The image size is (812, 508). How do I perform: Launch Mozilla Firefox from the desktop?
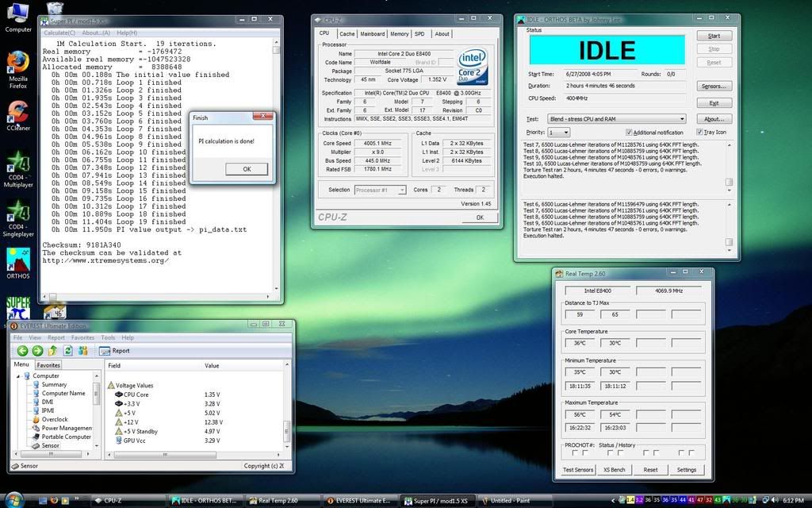[x=17, y=69]
